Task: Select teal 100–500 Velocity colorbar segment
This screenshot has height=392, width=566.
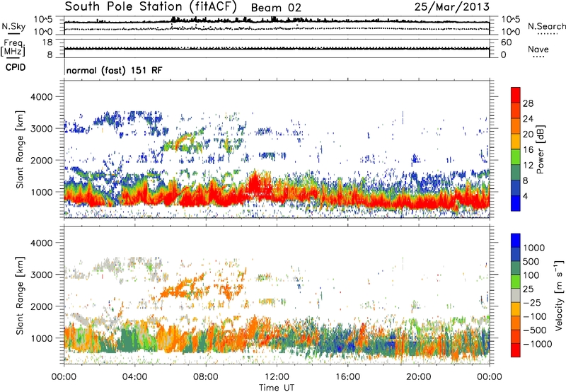Action: coord(516,268)
